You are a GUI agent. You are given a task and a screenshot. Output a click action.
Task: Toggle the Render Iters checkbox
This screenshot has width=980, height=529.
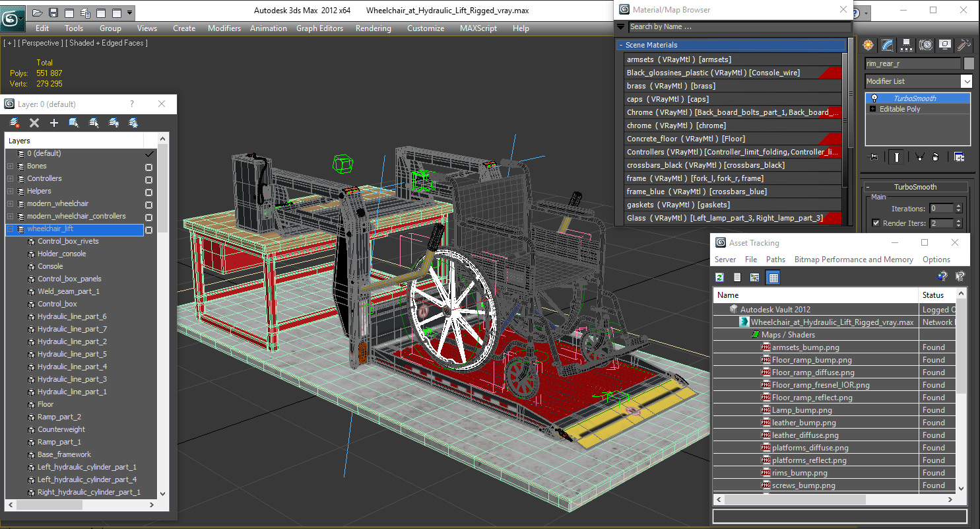coord(876,223)
